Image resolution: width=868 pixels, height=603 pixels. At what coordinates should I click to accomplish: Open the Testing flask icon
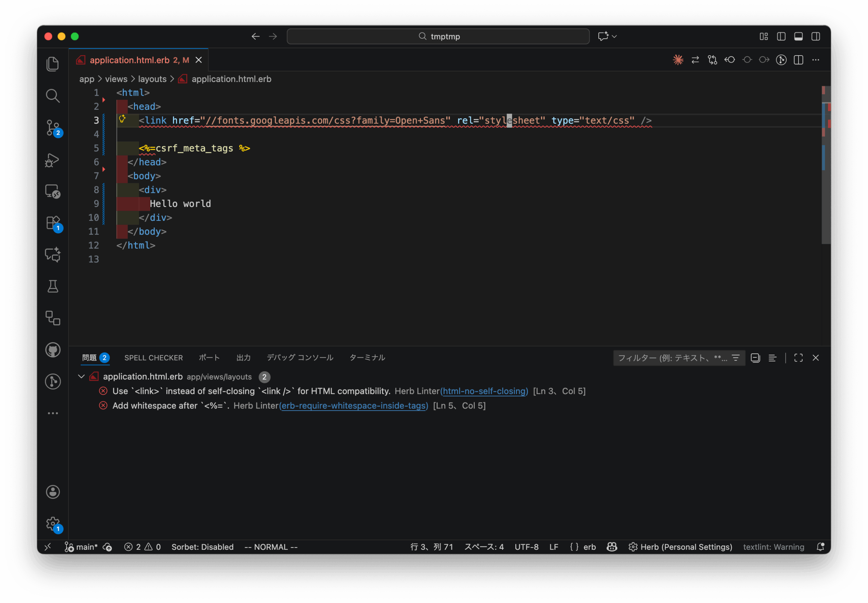point(53,286)
